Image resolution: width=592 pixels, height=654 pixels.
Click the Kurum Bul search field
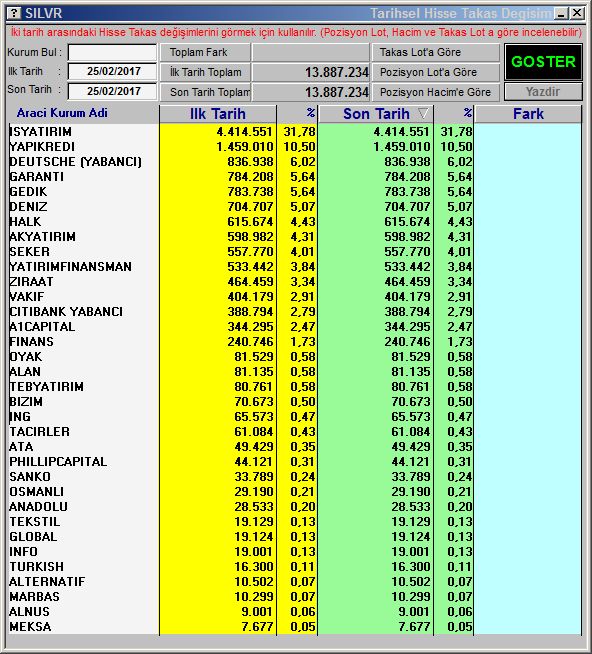(x=112, y=53)
